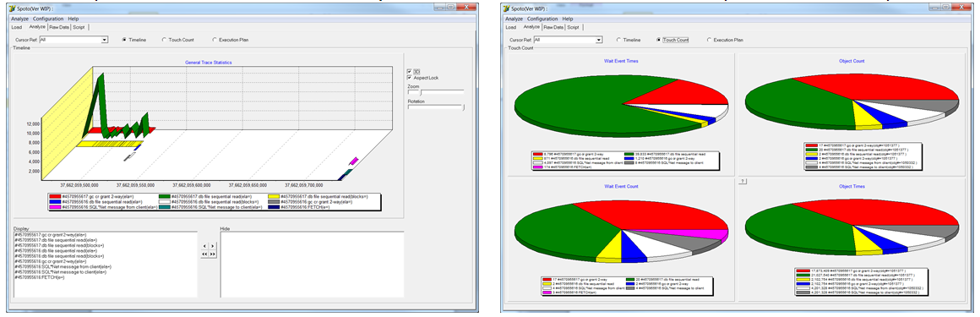Select the Execution Plan radio button in the left window
The image size is (980, 317).
(x=215, y=40)
